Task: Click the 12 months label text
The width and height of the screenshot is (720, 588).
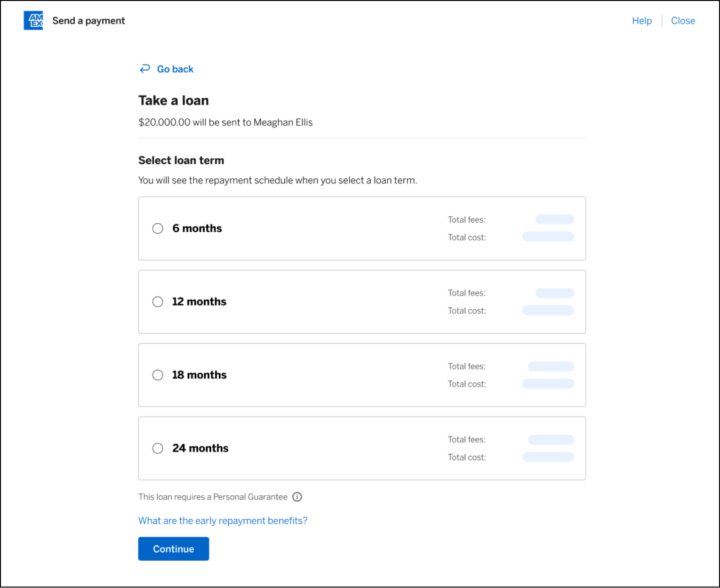Action: point(199,302)
